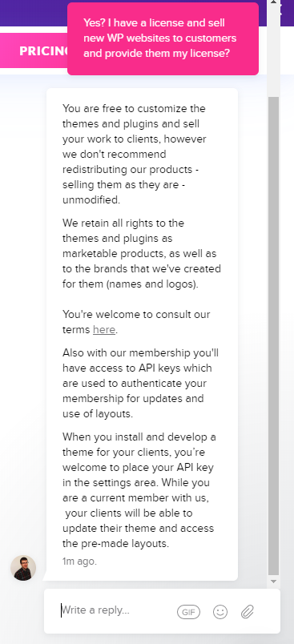294x644 pixels.
Task: Click the gray chat scrollbar thumb
Action: point(273,336)
